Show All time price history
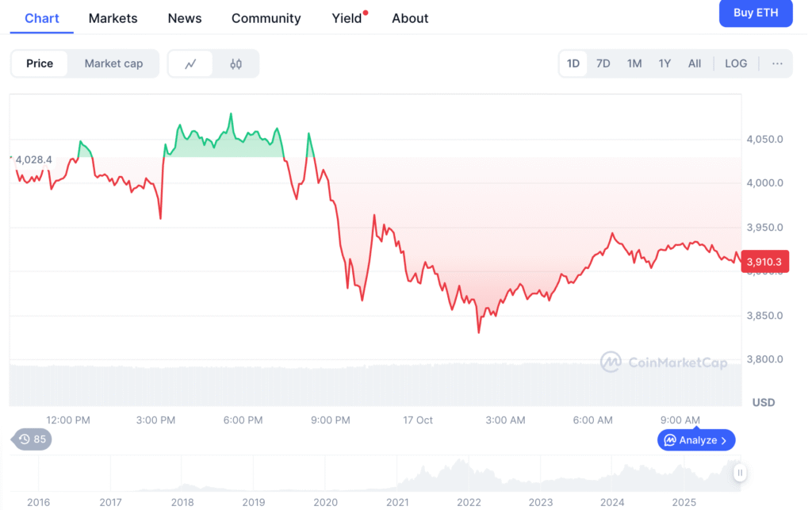Viewport: 812px width, 510px height. 695,63
